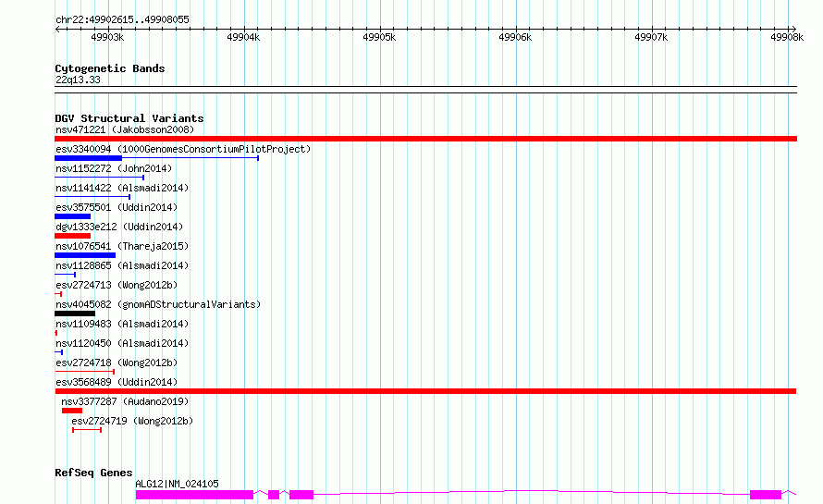The height and width of the screenshot is (504, 823).
Task: Click the thin blue nsv1152272 variant line
Action: coord(99,178)
